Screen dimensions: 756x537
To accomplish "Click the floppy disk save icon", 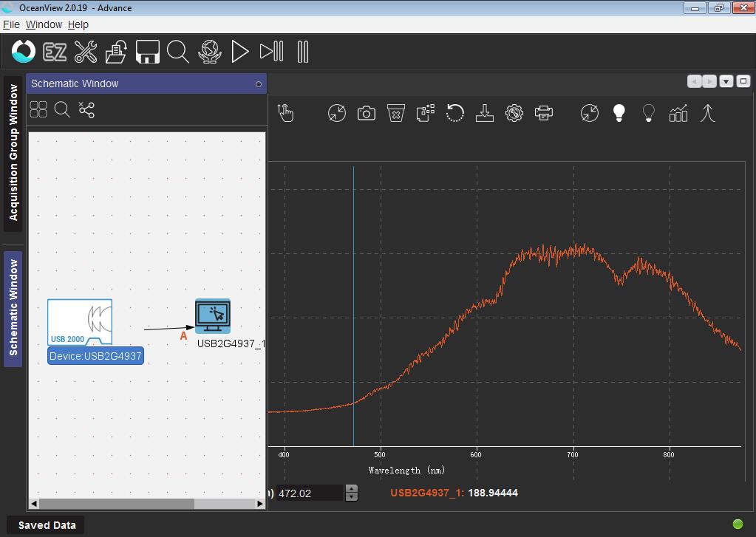I will pyautogui.click(x=147, y=52).
